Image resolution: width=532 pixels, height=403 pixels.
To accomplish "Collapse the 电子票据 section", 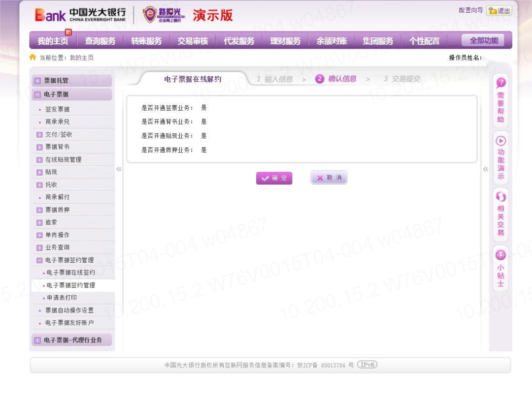I will [x=37, y=94].
